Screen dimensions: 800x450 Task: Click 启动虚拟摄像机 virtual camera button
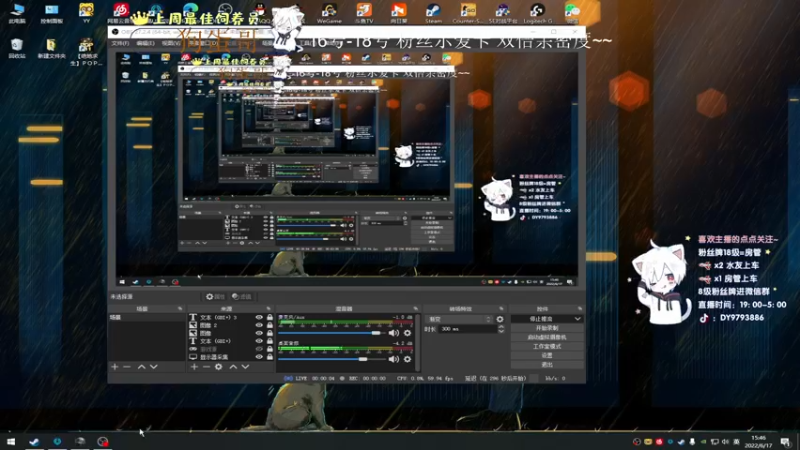click(547, 337)
